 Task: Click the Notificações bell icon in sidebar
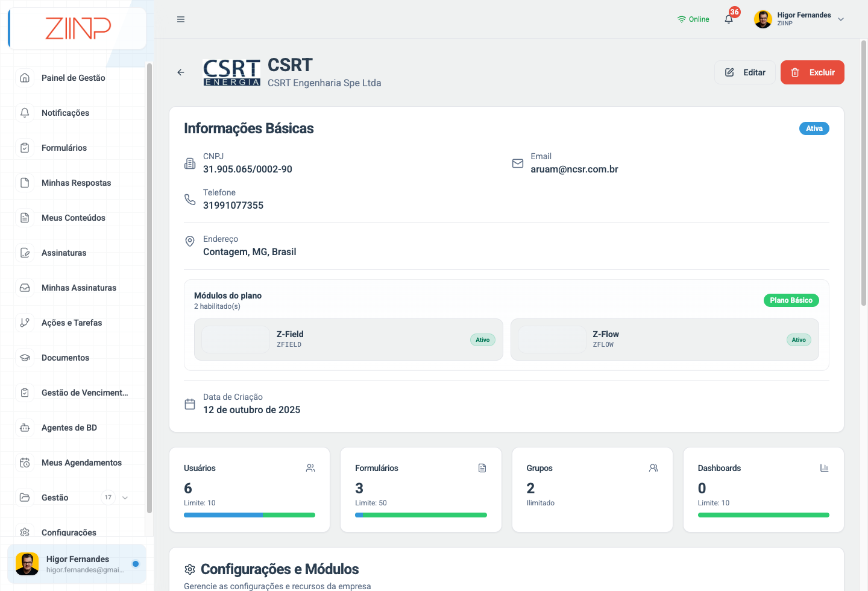(x=25, y=113)
